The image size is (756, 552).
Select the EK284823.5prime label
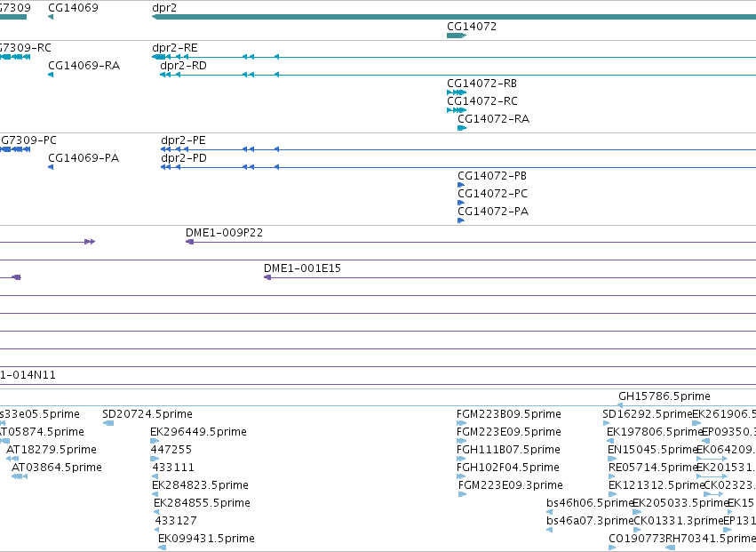200,485
